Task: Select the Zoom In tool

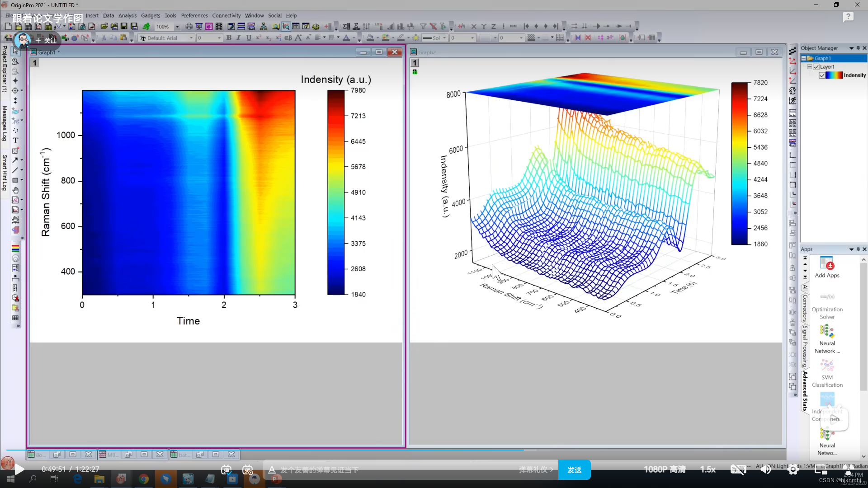Action: [x=15, y=61]
